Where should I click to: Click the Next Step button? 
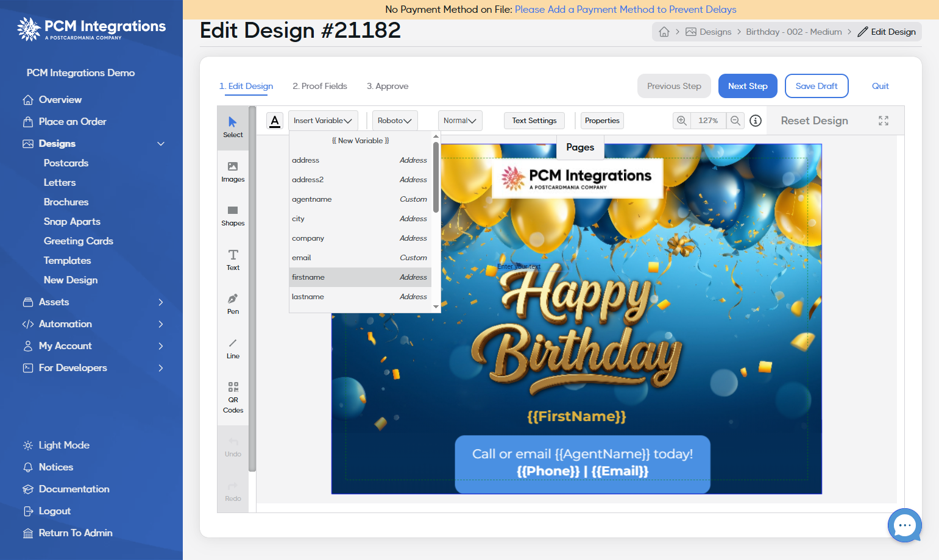(748, 86)
